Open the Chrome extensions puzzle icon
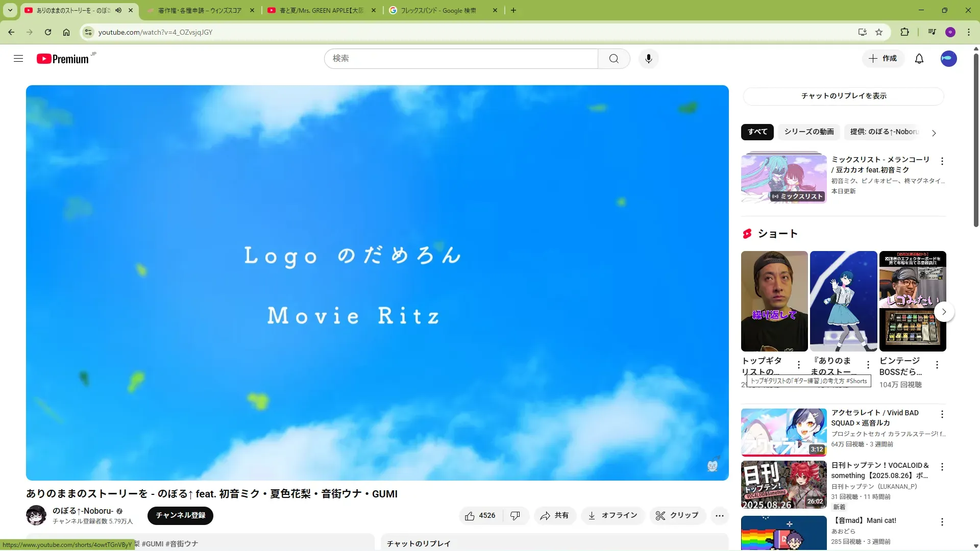The width and height of the screenshot is (980, 551). pyautogui.click(x=904, y=32)
